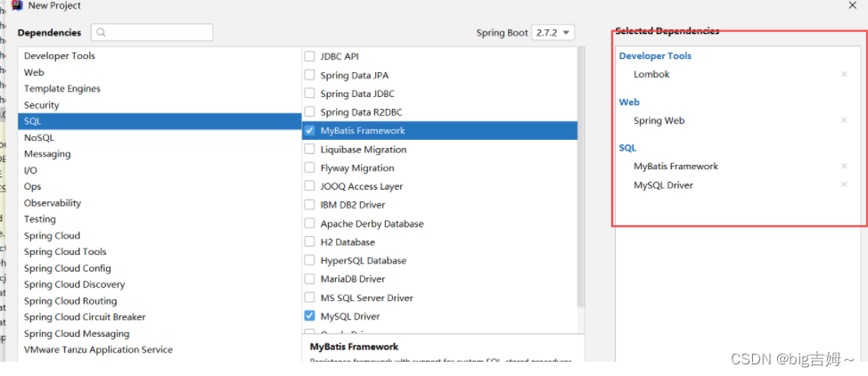Click the IntelliJ icon in the title bar
This screenshot has width=868, height=376.
[x=17, y=5]
